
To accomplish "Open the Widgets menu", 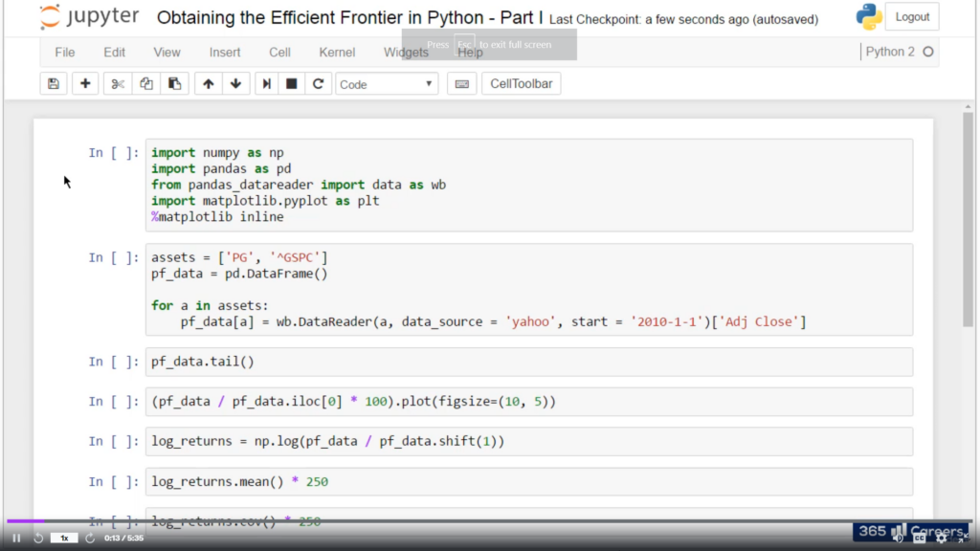I will (x=406, y=53).
